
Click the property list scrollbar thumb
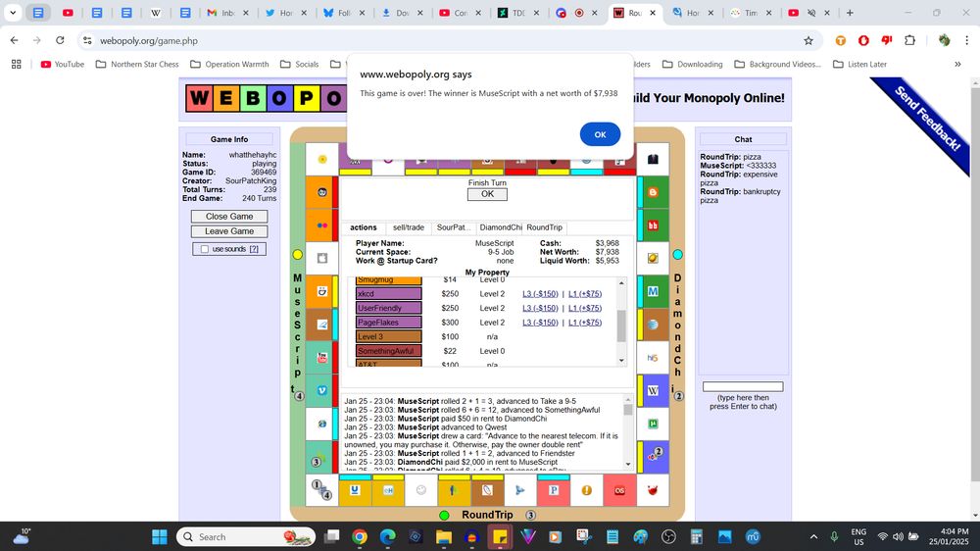tap(621, 326)
